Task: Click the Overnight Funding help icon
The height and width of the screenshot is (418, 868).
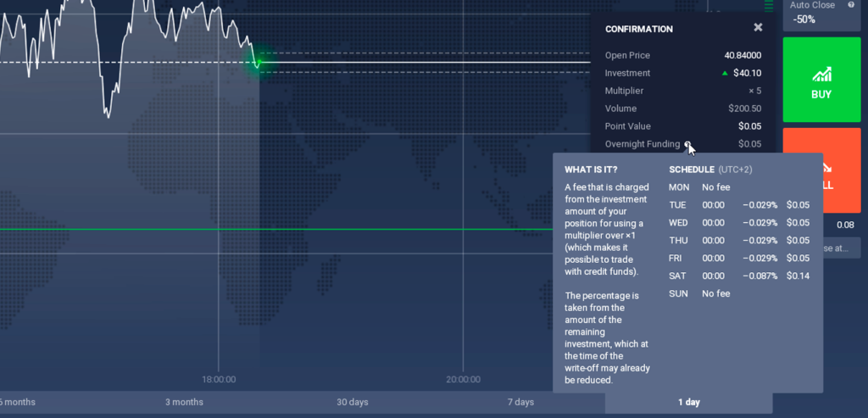Action: coord(687,144)
